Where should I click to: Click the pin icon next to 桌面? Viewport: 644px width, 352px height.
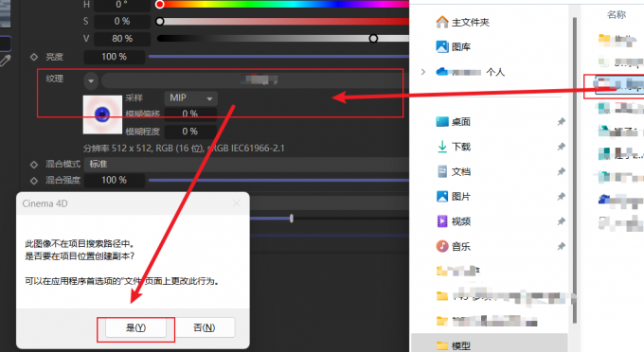pyautogui.click(x=561, y=122)
